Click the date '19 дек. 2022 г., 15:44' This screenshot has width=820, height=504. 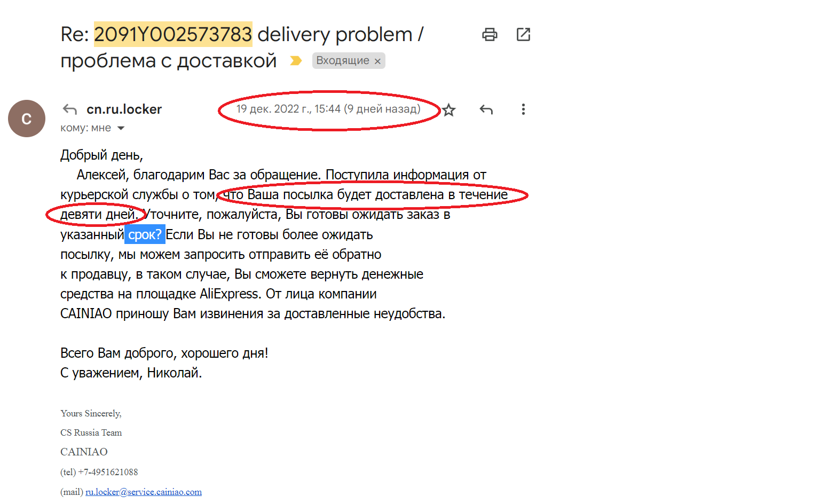288,109
